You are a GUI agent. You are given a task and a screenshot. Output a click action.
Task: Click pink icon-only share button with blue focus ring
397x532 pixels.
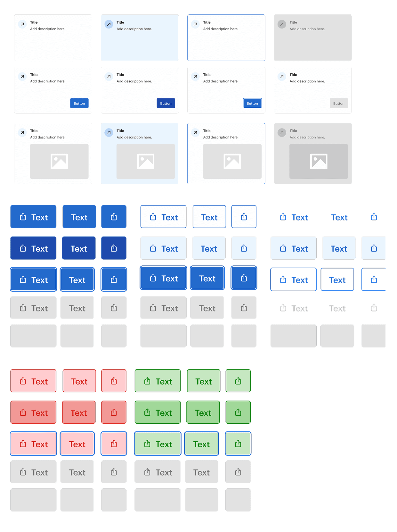(114, 444)
